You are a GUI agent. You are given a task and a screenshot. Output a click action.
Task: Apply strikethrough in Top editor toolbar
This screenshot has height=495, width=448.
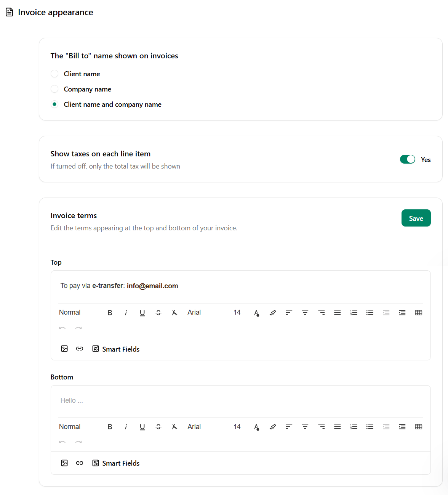158,313
